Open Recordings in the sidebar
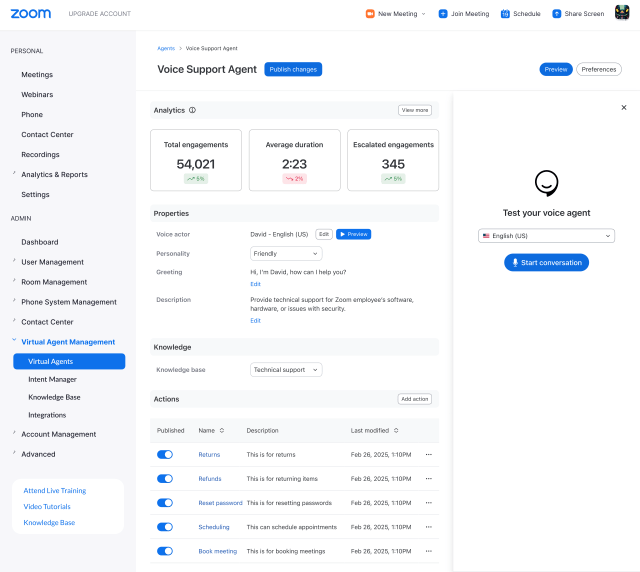 coord(40,154)
